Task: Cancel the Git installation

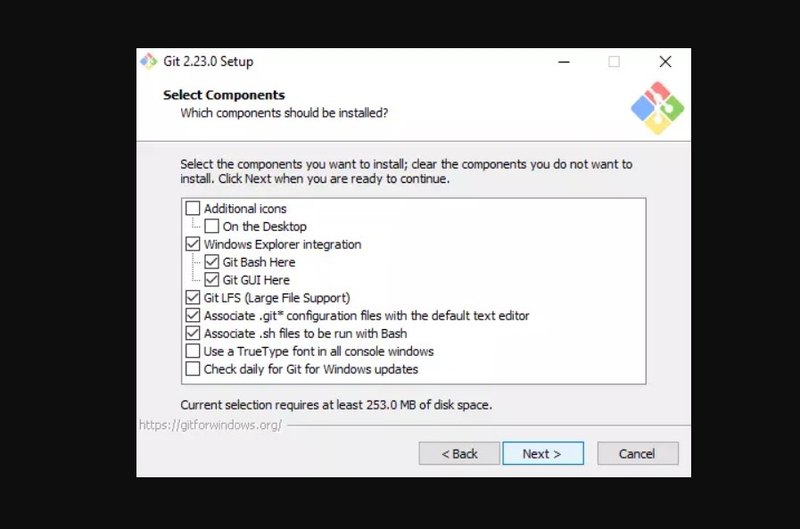Action: 638,454
